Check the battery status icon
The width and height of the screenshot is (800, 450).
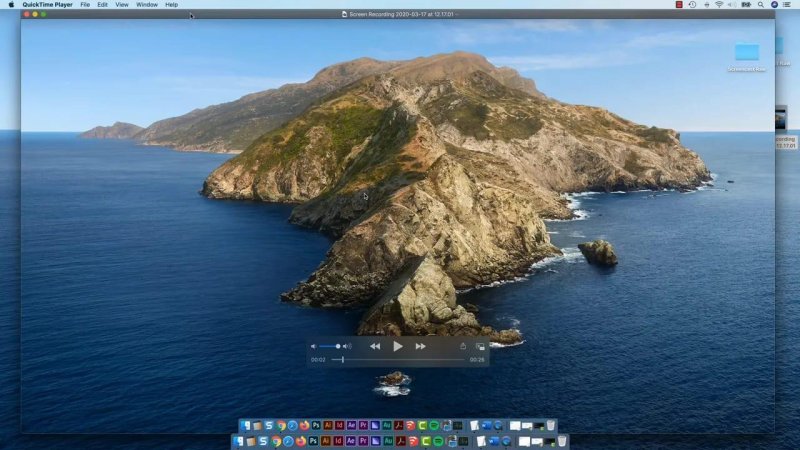point(746,5)
